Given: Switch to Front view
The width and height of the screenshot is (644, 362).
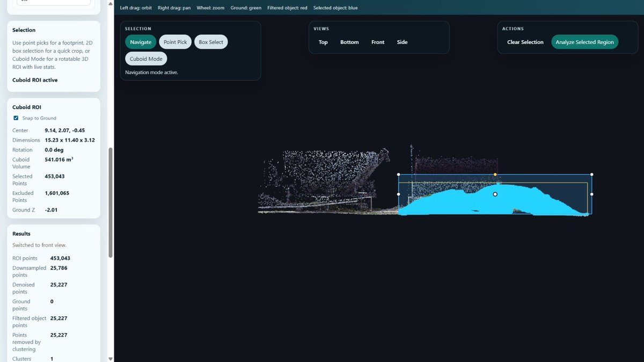Looking at the screenshot, I should click(378, 42).
